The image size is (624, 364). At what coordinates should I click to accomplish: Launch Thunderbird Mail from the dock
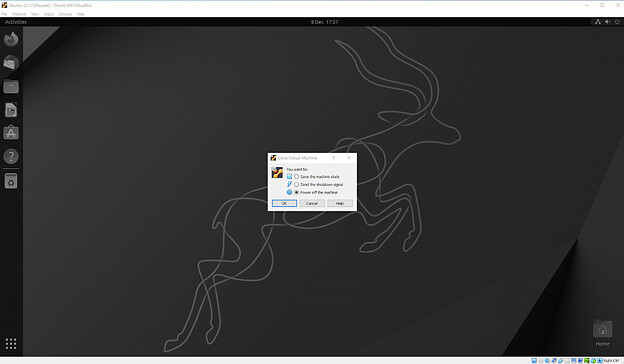tap(11, 62)
